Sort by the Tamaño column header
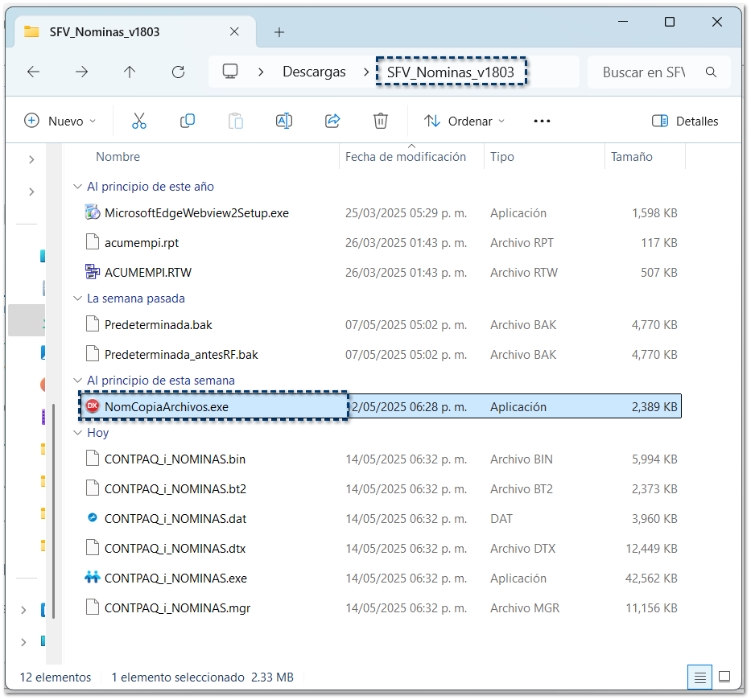The image size is (751, 700). tap(632, 157)
